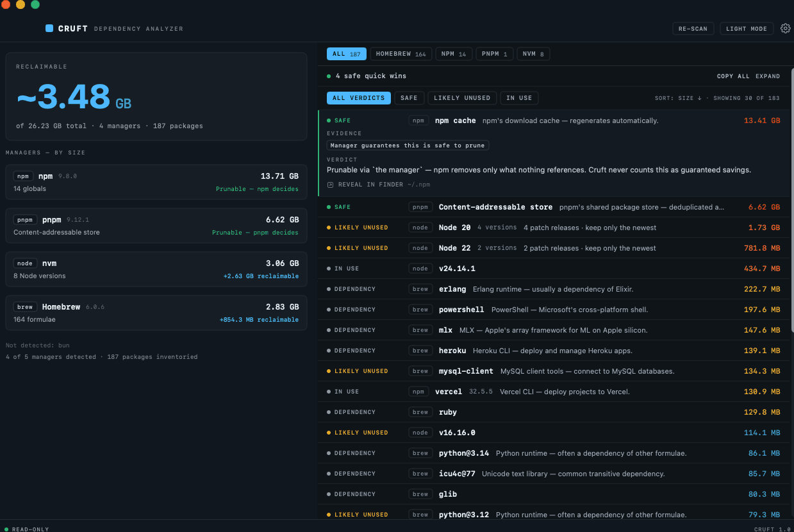The width and height of the screenshot is (794, 532).
Task: Click '+854.3 MB reclaimable' text
Action: point(259,320)
